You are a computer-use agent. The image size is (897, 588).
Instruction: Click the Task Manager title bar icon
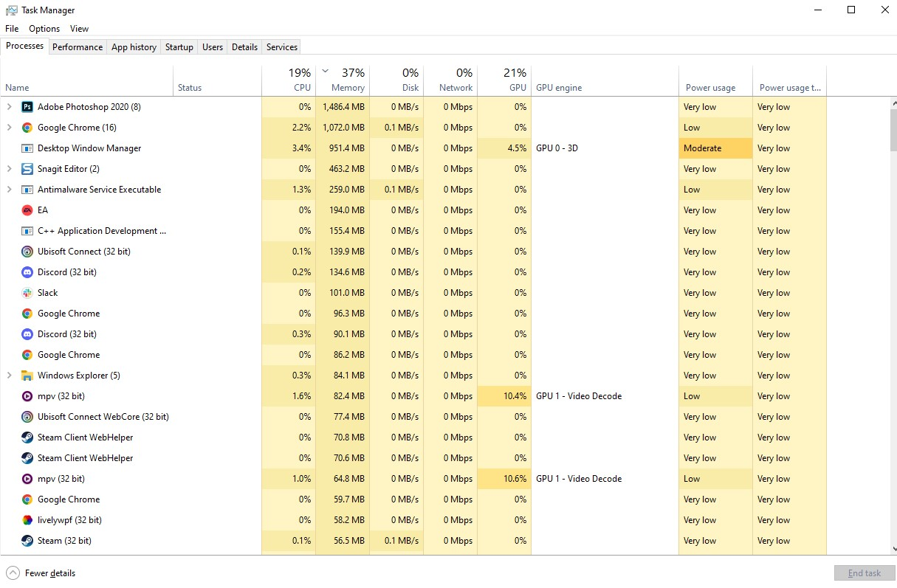tap(12, 10)
